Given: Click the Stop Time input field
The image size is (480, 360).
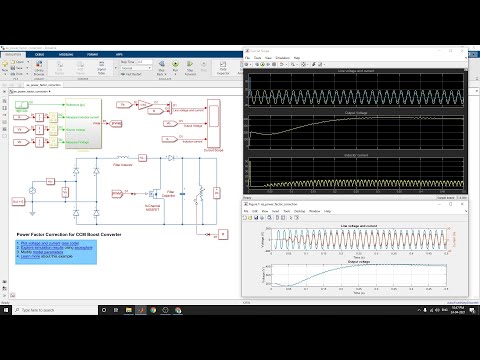Looking at the screenshot, I should [145, 62].
